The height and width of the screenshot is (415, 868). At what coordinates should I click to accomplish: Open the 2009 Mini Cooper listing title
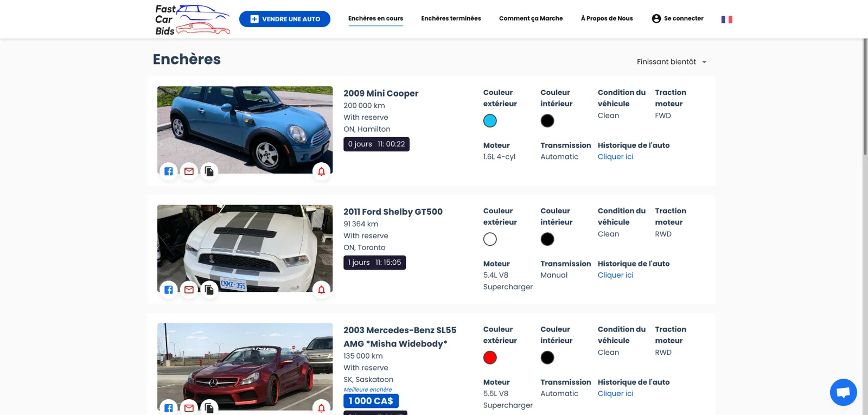pyautogui.click(x=381, y=93)
